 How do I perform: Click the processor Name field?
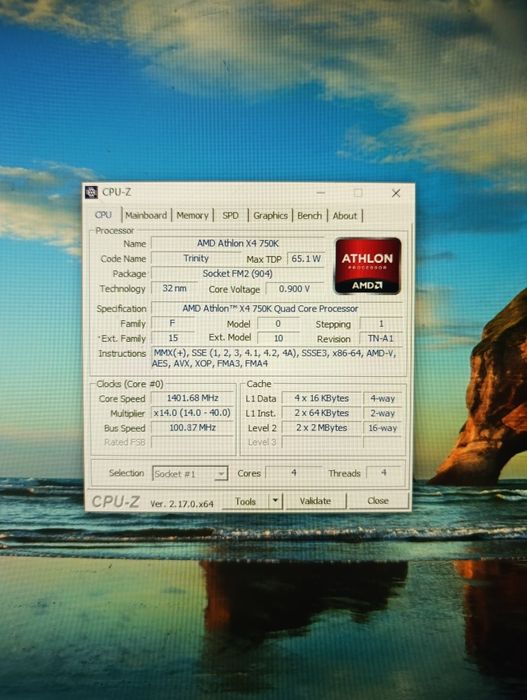click(238, 243)
